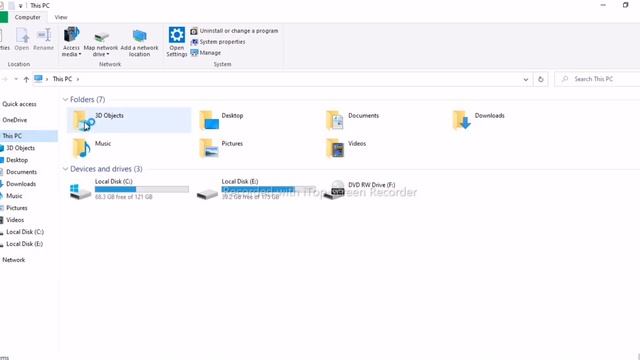Open Quick access in navigation pane
This screenshot has width=640, height=360.
(x=19, y=104)
